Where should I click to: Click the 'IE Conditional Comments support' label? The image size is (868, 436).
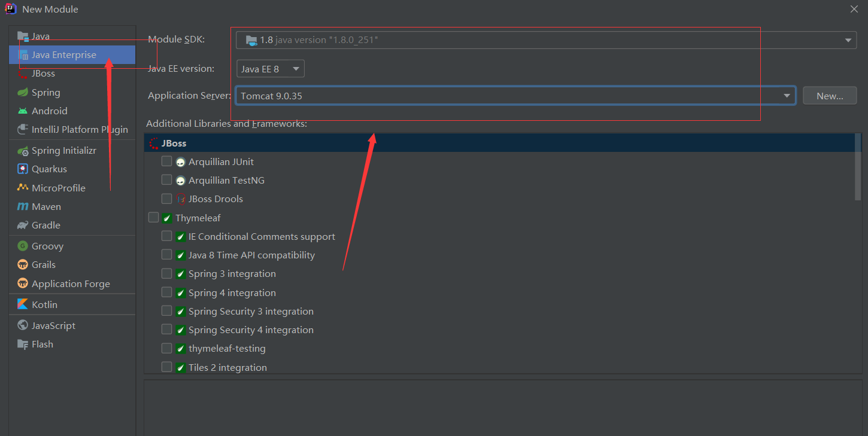pos(262,237)
